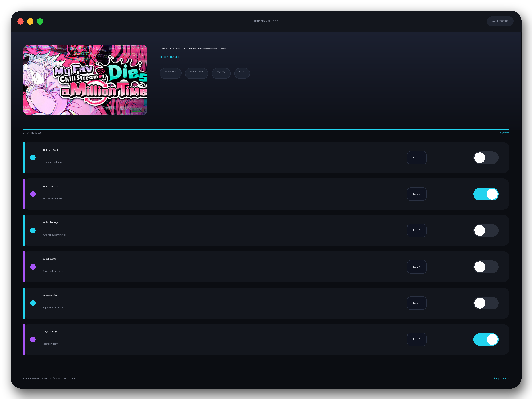Click the Infinite Health title text

50,150
